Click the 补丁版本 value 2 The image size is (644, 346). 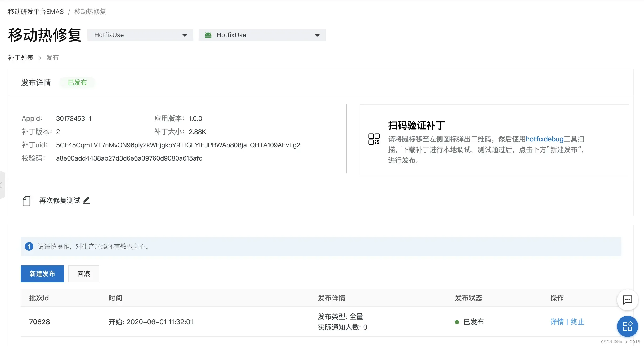[x=58, y=132]
